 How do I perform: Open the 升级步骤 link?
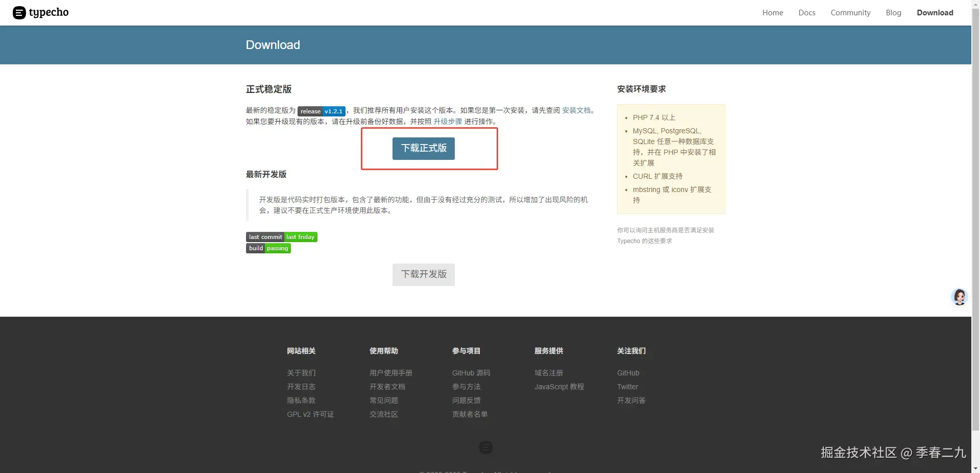448,122
